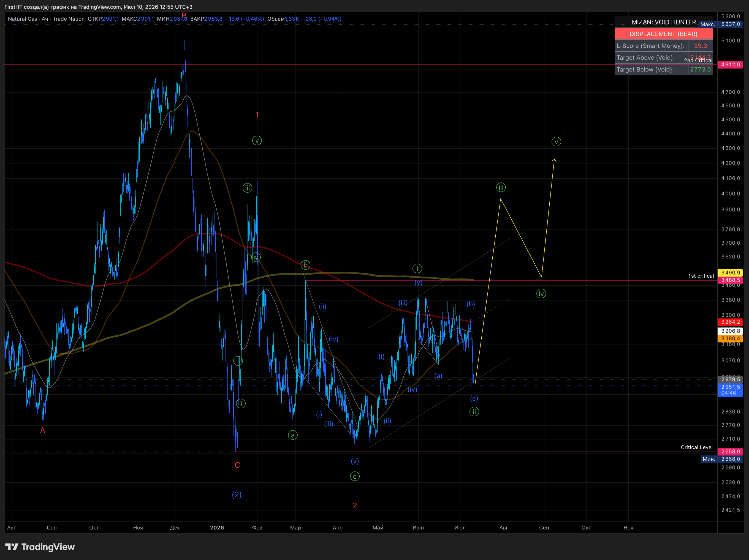Select the Target Below (Void) row label
Image resolution: width=749 pixels, height=560 pixels.
645,69
